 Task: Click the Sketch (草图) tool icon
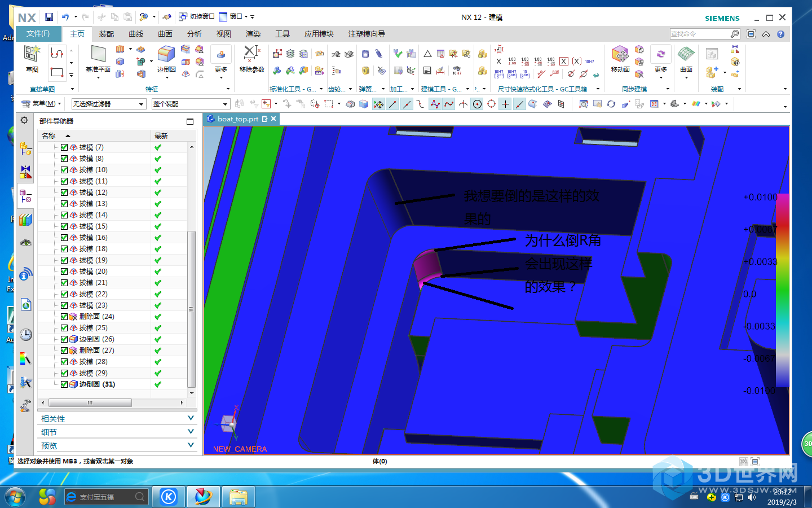point(32,55)
